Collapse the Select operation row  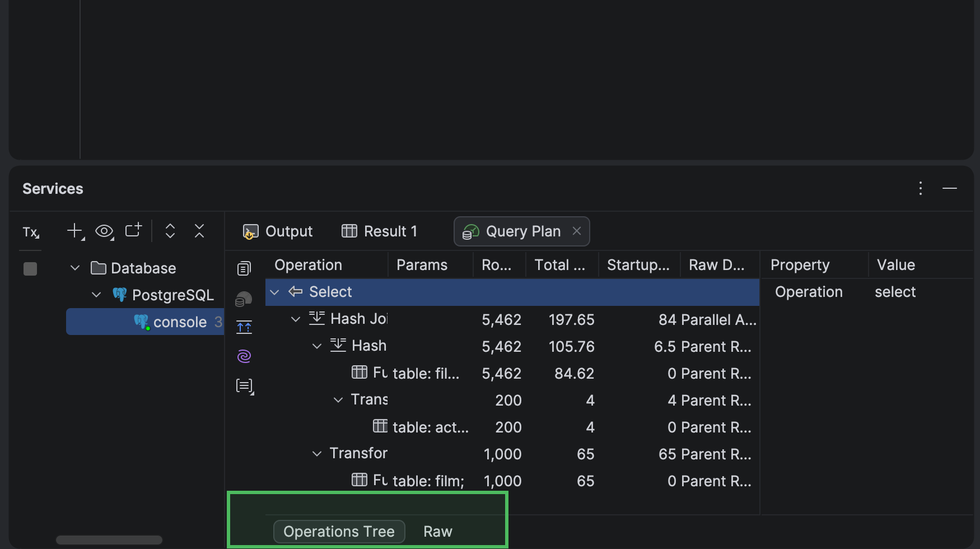(274, 292)
